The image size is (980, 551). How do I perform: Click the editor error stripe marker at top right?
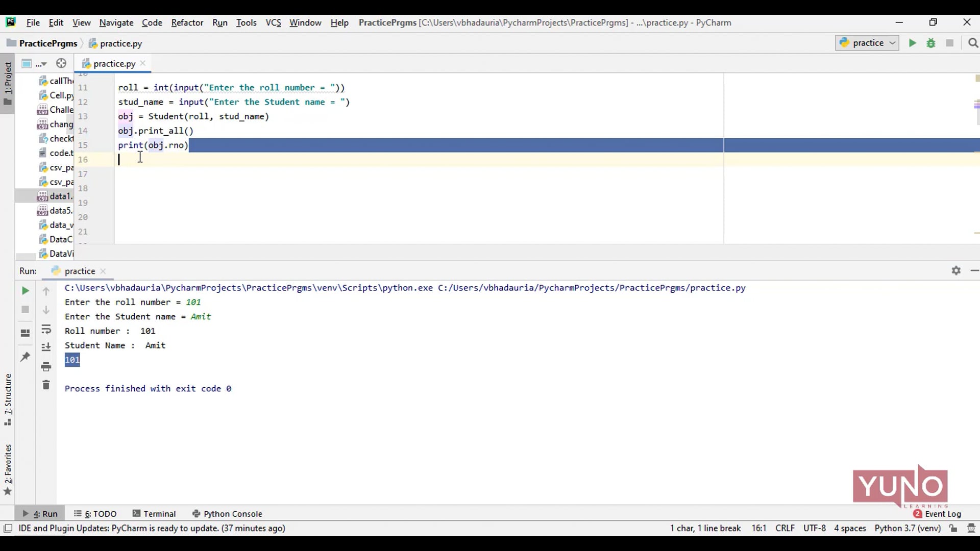977,78
